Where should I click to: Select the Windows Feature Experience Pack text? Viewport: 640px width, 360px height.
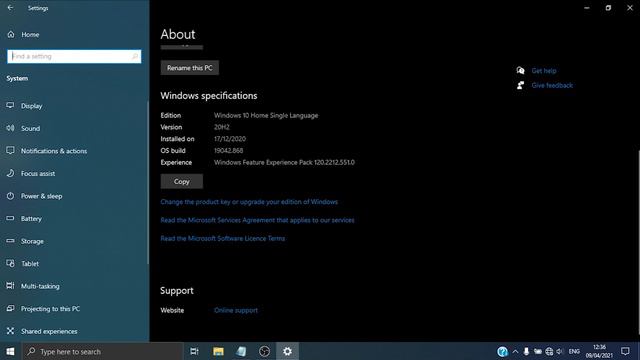pos(284,162)
